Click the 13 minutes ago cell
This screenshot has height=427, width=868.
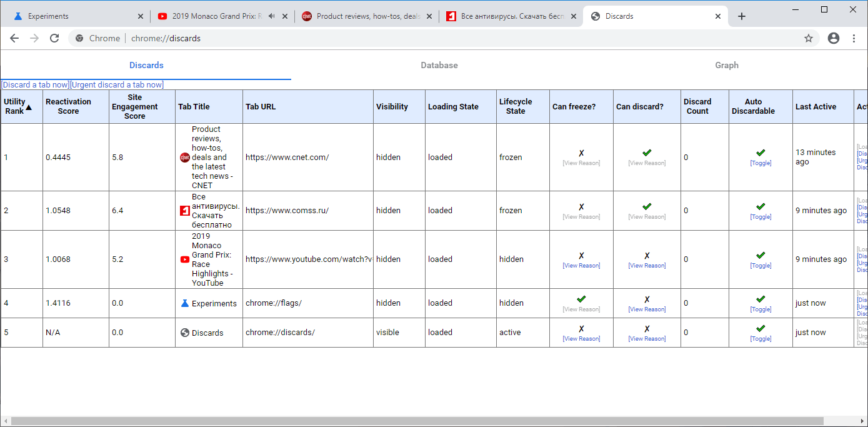point(823,158)
